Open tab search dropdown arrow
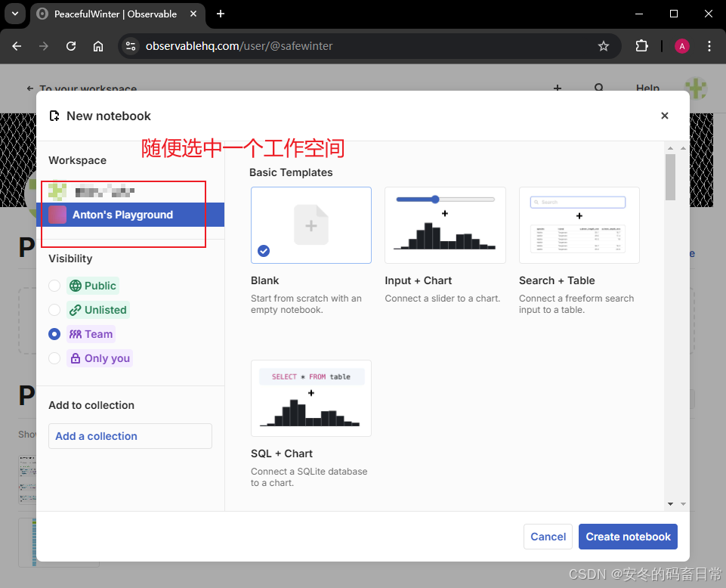This screenshot has width=726, height=588. coord(15,14)
